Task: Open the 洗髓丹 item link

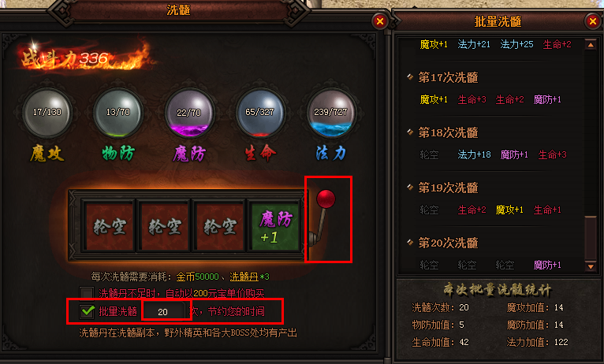Action: tap(244, 277)
